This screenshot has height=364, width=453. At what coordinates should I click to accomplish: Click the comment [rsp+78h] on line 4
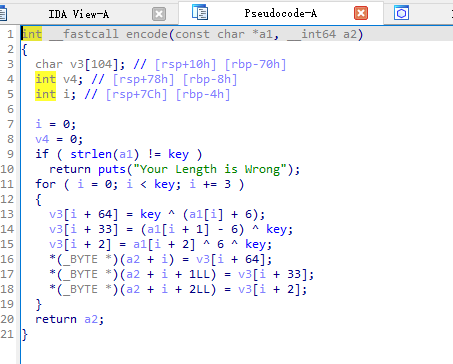click(143, 79)
